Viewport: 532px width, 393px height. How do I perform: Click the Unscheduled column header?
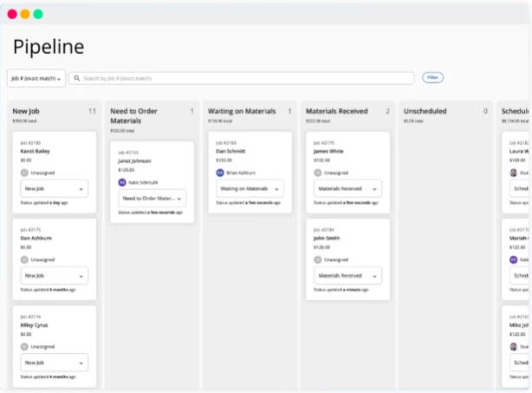tap(425, 111)
